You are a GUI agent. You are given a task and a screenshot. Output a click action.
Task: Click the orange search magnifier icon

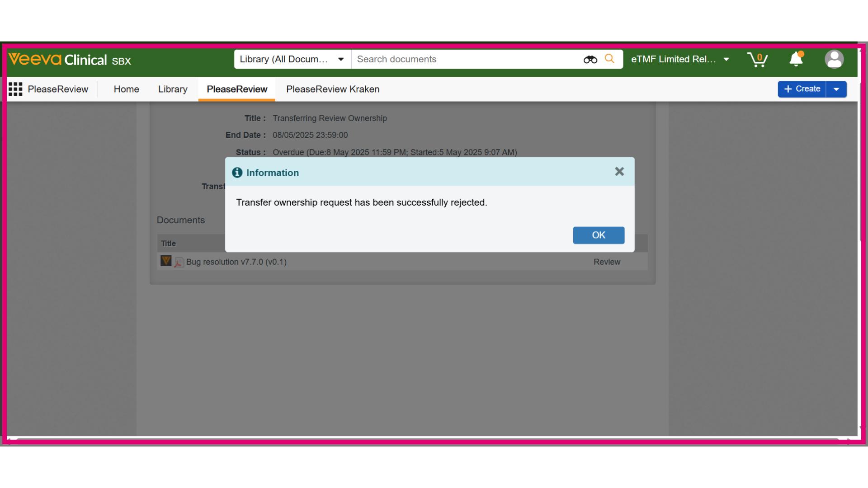(609, 59)
